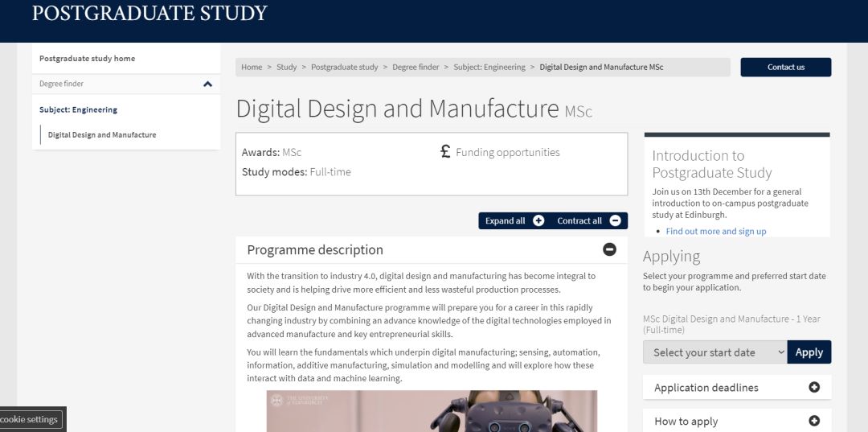Click the minus icon on Contract all

[x=615, y=221]
